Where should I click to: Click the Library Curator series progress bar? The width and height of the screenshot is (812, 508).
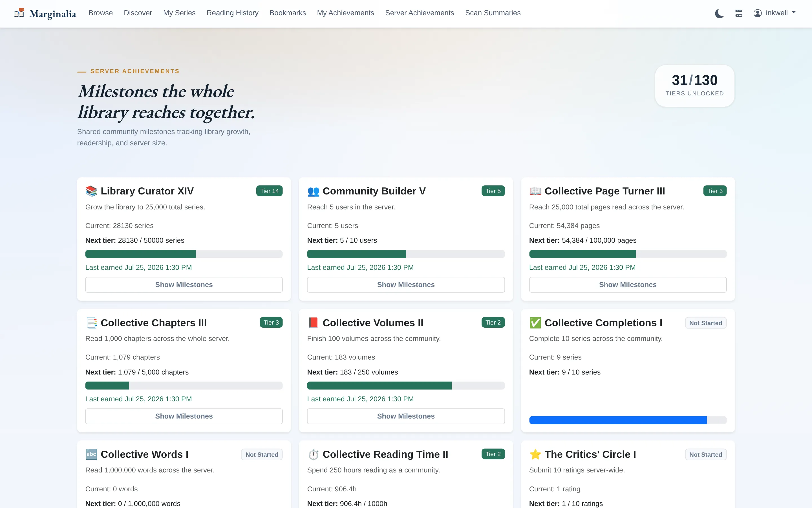(x=184, y=254)
